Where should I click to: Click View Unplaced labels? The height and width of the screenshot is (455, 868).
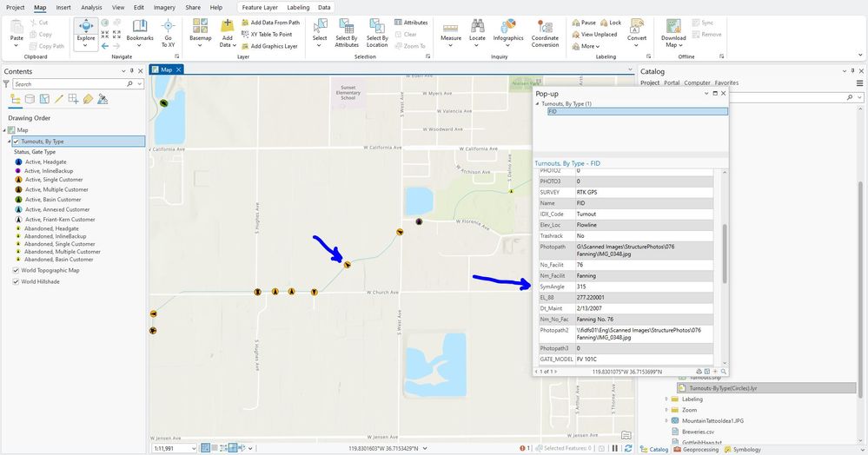pyautogui.click(x=594, y=35)
